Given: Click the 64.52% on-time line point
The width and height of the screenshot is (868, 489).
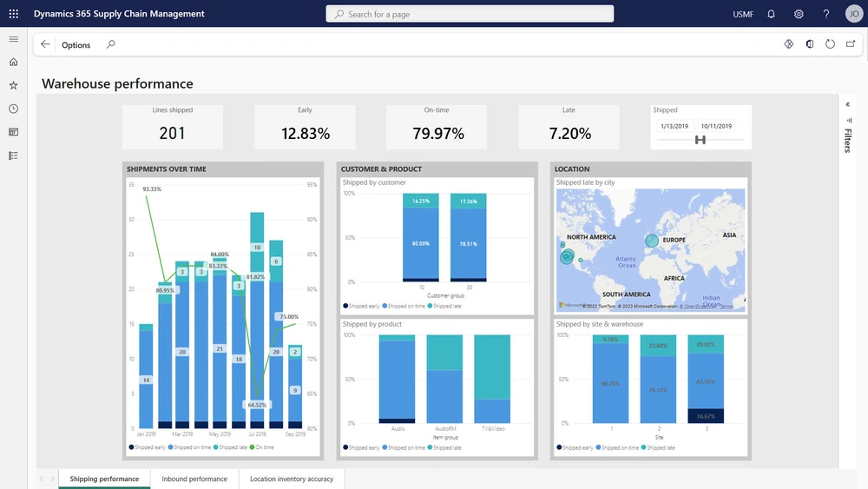Looking at the screenshot, I should pyautogui.click(x=257, y=398).
